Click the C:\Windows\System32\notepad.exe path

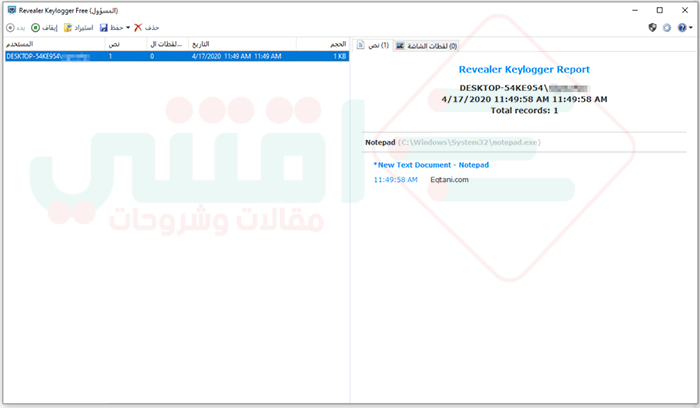point(469,142)
